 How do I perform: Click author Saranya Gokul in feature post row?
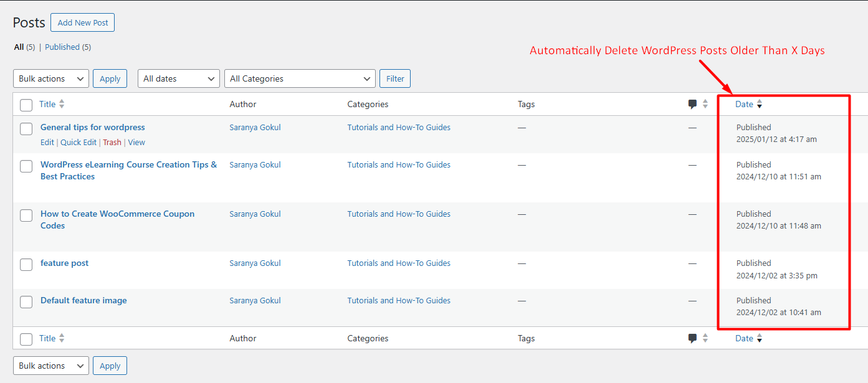pyautogui.click(x=255, y=263)
